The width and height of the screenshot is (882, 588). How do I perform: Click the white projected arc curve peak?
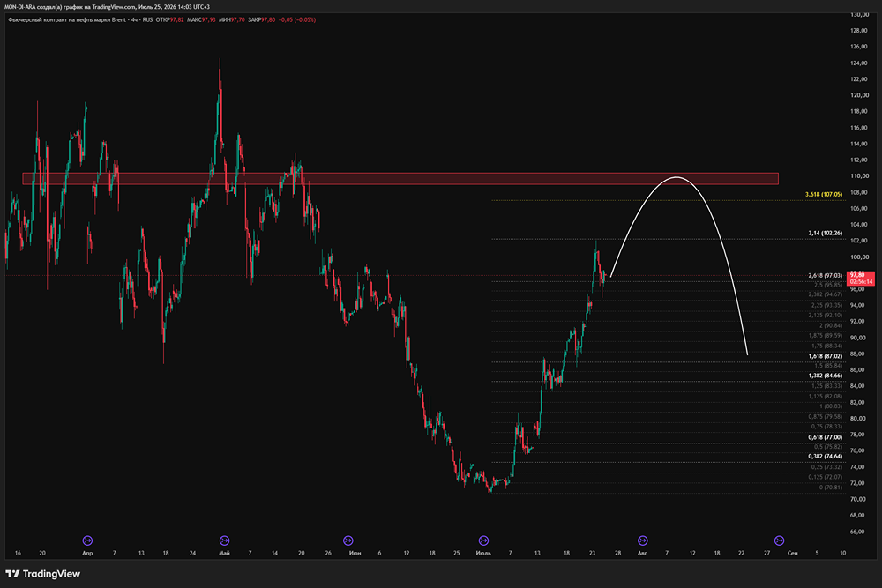click(676, 178)
